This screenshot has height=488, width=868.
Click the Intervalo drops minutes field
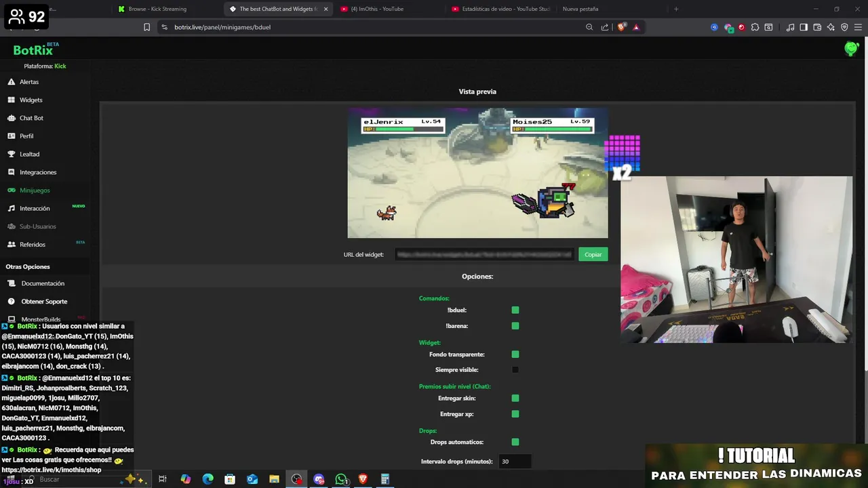(x=515, y=462)
